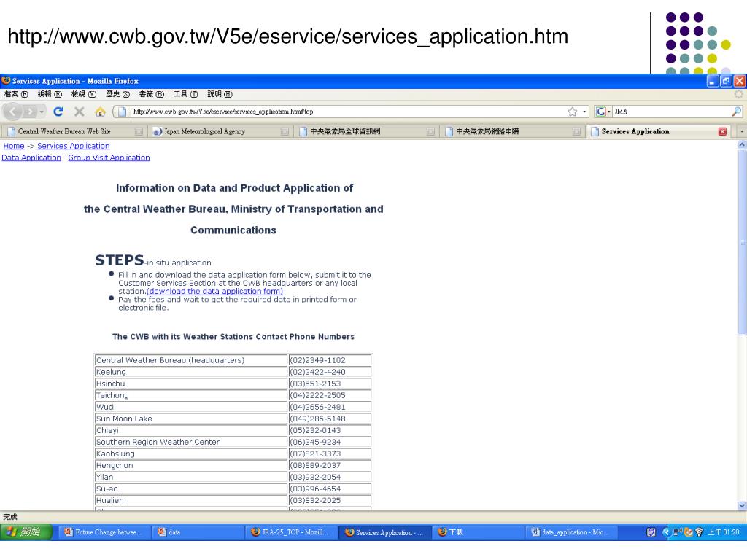Viewport: 747px width, 560px height.
Task: Close the 中央氣象局全球資訊網 tab
Action: tap(430, 131)
